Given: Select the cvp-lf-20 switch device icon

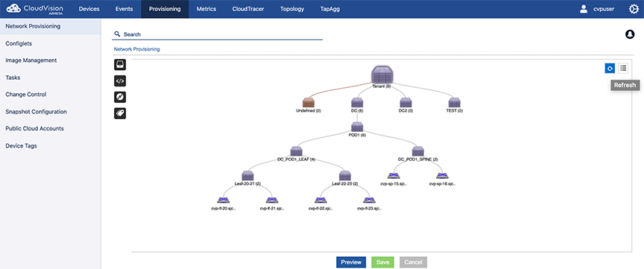Looking at the screenshot, I should coord(224,200).
